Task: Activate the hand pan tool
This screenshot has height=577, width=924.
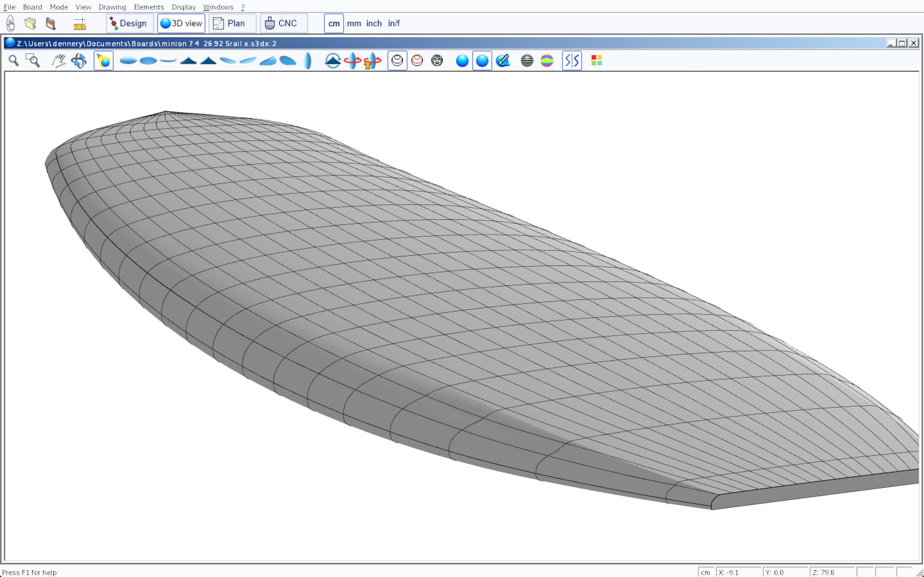Action: point(58,60)
